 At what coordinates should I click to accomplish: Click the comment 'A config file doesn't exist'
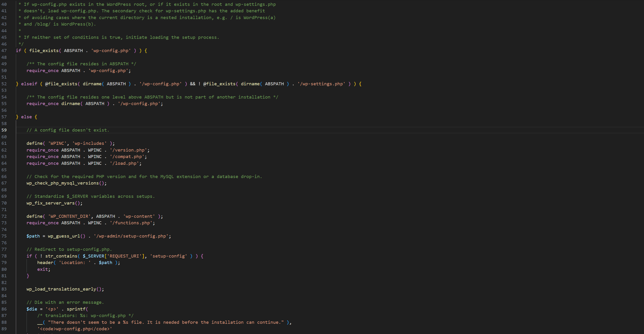[68, 130]
